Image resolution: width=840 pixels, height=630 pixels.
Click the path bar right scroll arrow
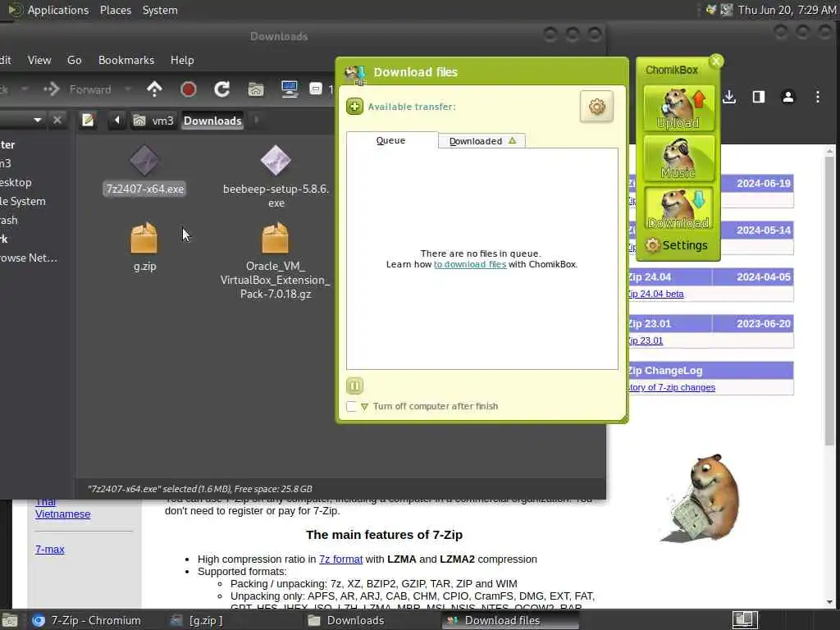(x=256, y=120)
